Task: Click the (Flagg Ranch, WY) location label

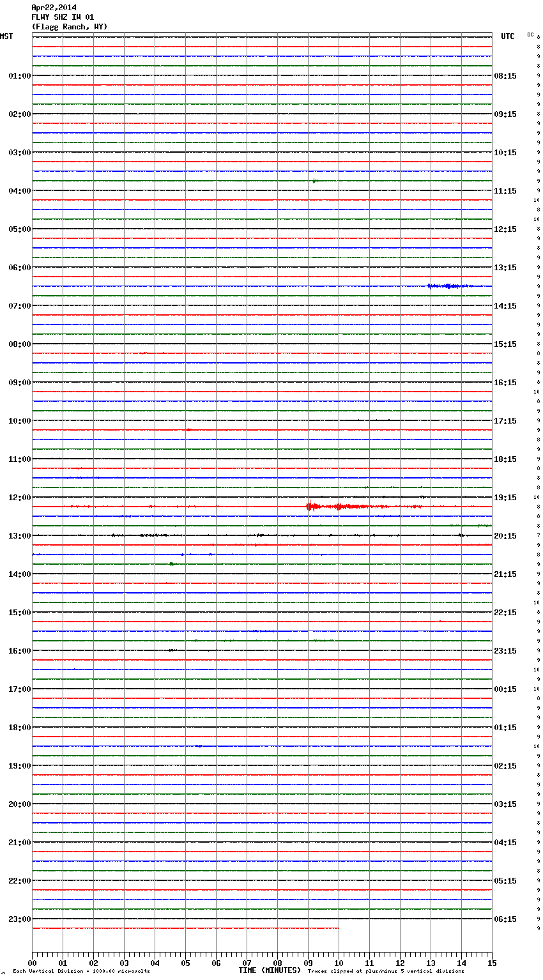Action: [70, 27]
